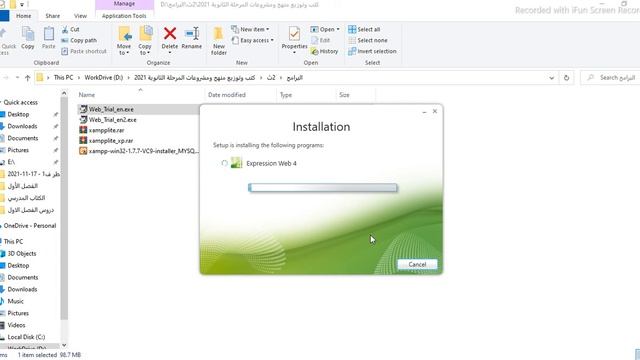Click the chevron after This PC breadcrumb
Image resolution: width=640 pixels, height=360 pixels.
[x=78, y=78]
